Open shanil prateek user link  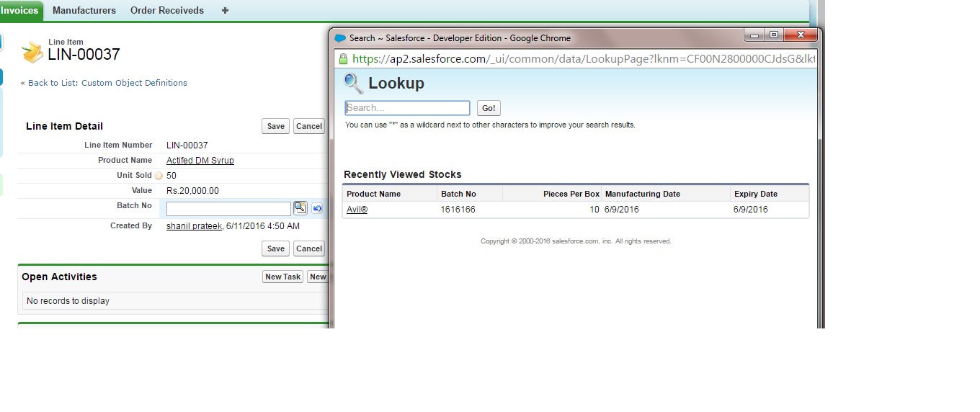coord(194,226)
